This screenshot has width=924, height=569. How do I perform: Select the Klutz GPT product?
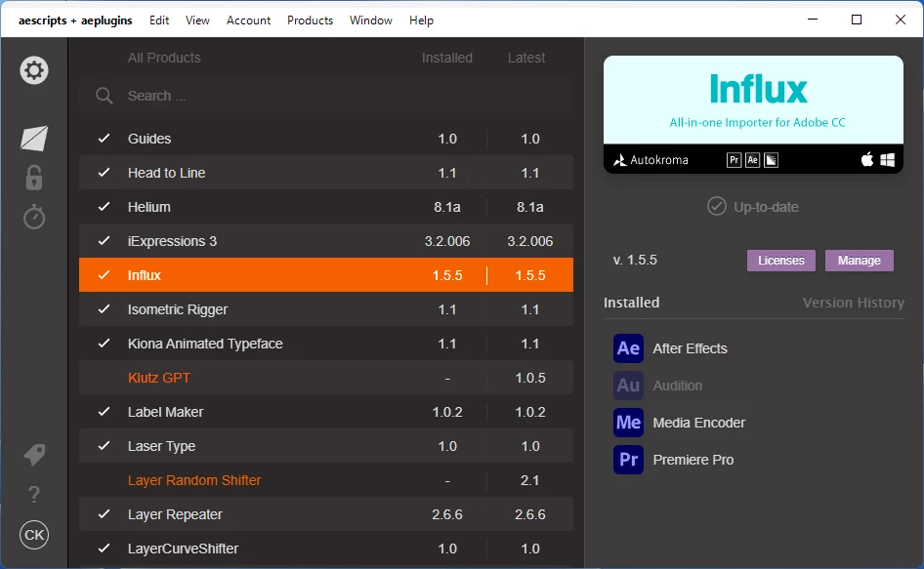pyautogui.click(x=326, y=378)
